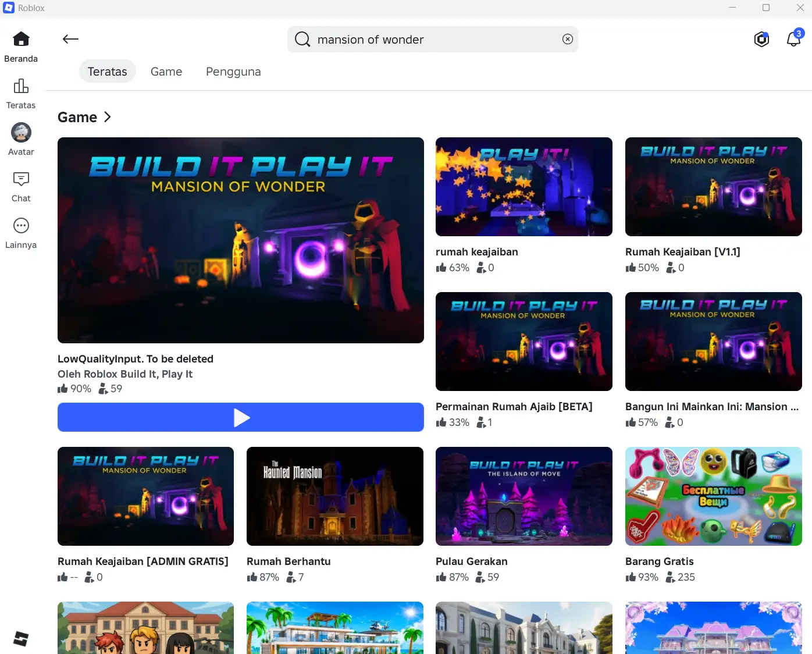
Task: Open the Barang Gratis thumbnail
Action: [714, 496]
